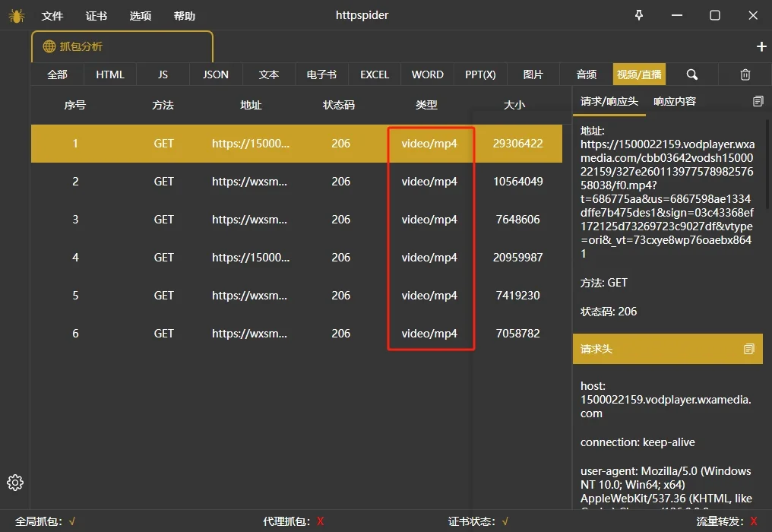Sort by the 方法 column header
This screenshot has width=772, height=532.
point(163,105)
